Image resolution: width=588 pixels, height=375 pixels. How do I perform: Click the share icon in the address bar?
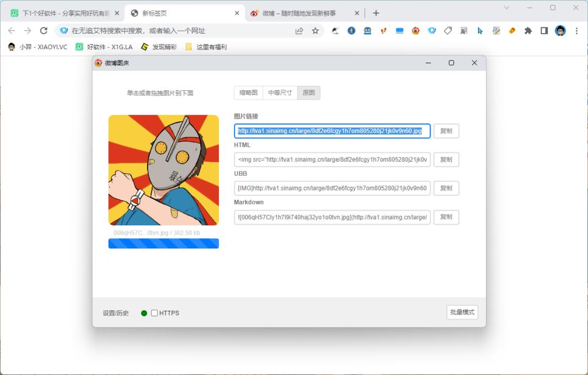click(299, 30)
